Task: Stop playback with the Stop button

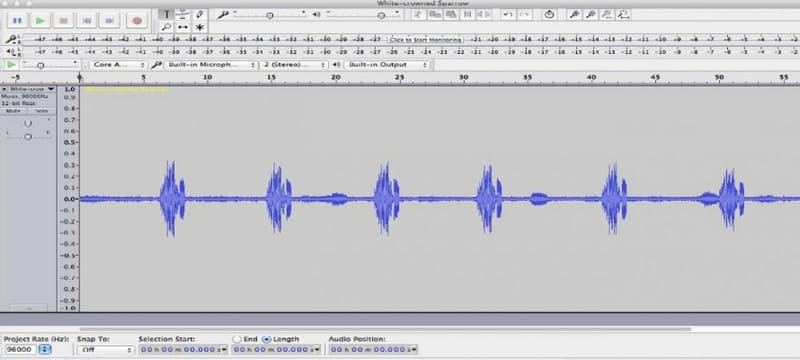Action: point(63,20)
